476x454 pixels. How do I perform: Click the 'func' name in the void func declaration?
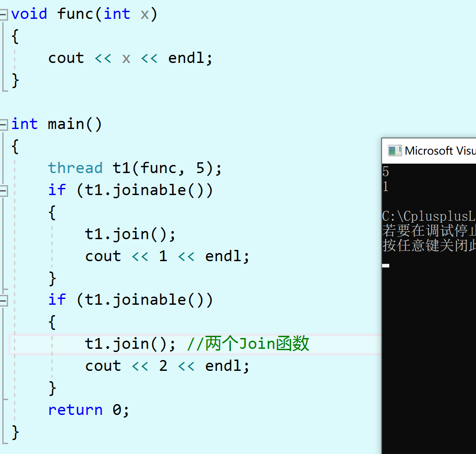point(75,14)
